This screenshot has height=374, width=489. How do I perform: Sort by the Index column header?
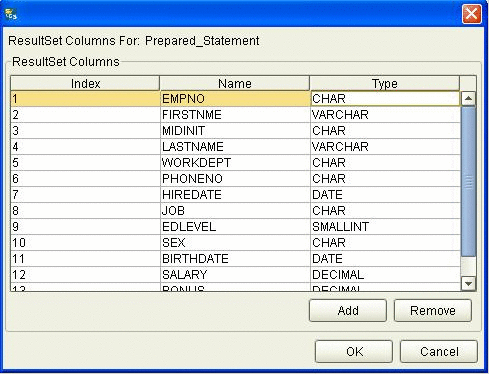click(x=85, y=83)
